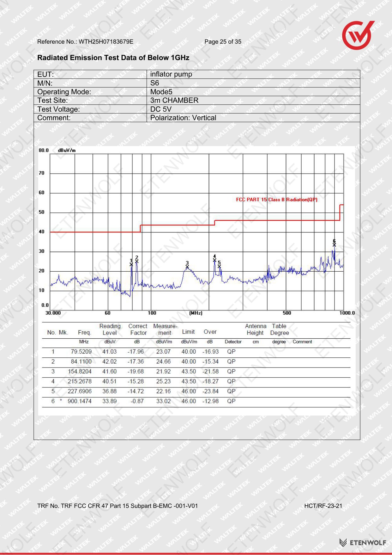Click the Etenwolf logo at the bottom
Image resolution: width=392 pixels, height=555 pixels.
click(363, 543)
